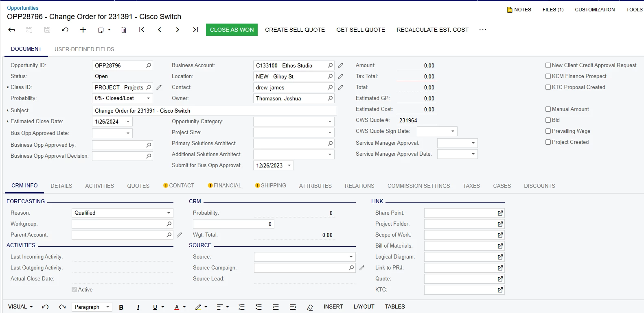Screen dimensions: 644x313
Task: Open the Share Point link icon
Action: pyautogui.click(x=500, y=213)
